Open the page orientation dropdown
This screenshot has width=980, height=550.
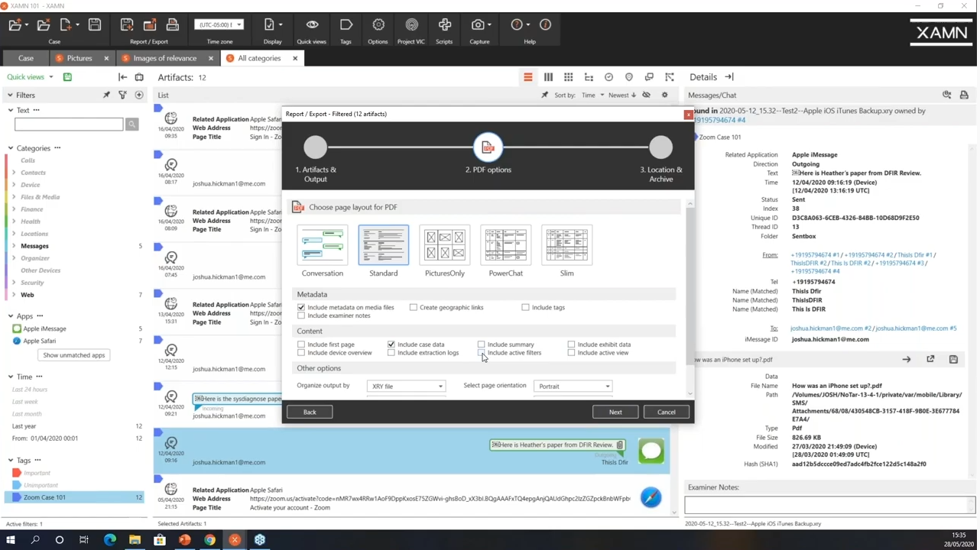(573, 387)
